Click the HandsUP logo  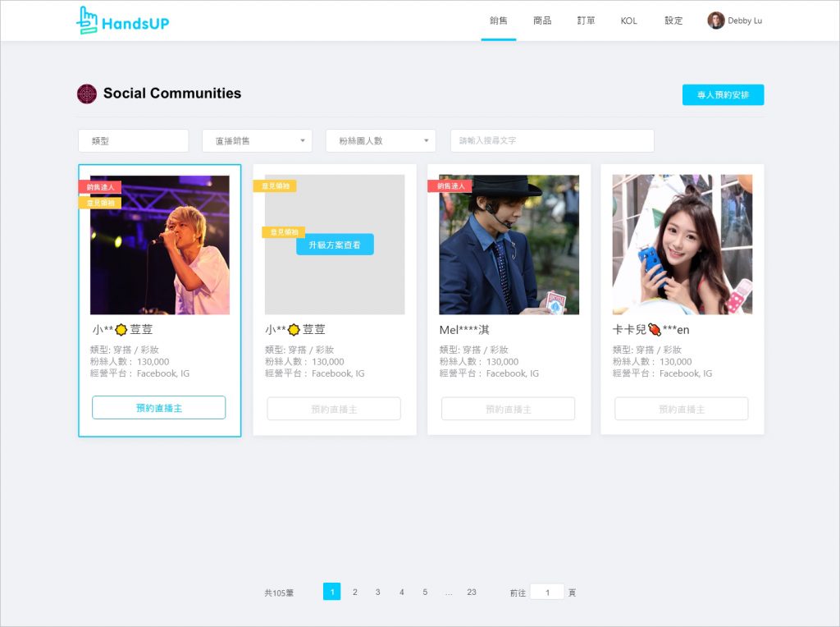tap(123, 21)
